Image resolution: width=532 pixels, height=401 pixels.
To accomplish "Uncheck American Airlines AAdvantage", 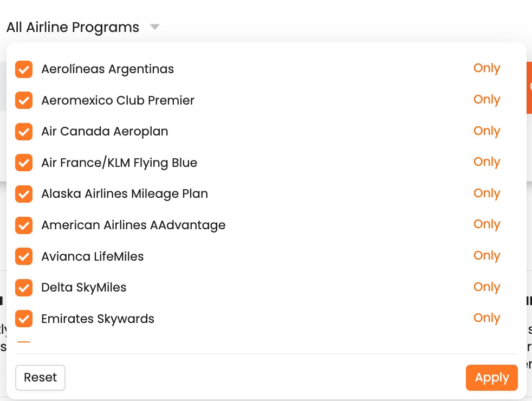I will coord(23,225).
